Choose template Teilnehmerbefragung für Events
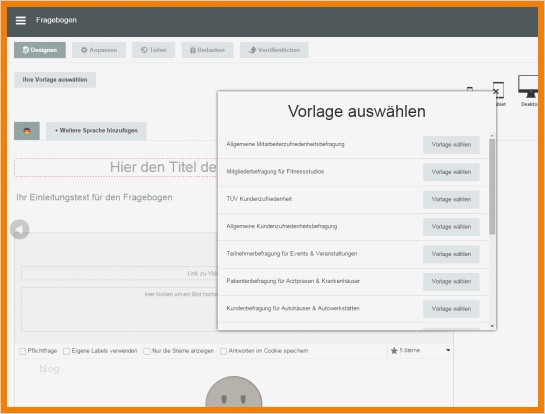Viewport: 545px width, 414px height. click(451, 254)
